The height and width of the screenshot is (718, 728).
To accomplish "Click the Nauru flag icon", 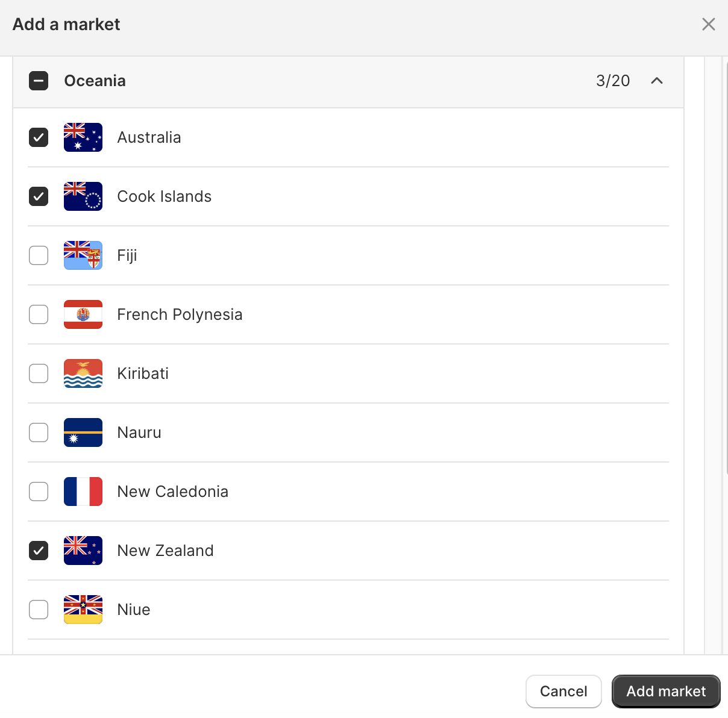I will pyautogui.click(x=83, y=432).
